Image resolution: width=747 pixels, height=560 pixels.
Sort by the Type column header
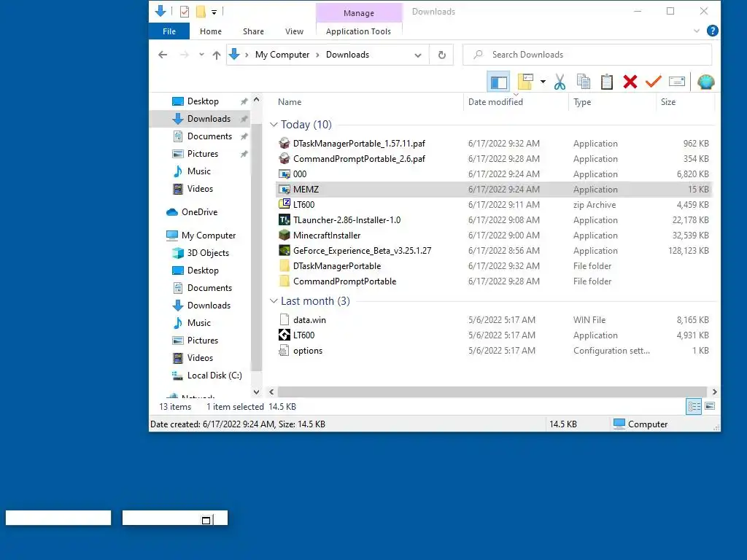[x=582, y=102]
